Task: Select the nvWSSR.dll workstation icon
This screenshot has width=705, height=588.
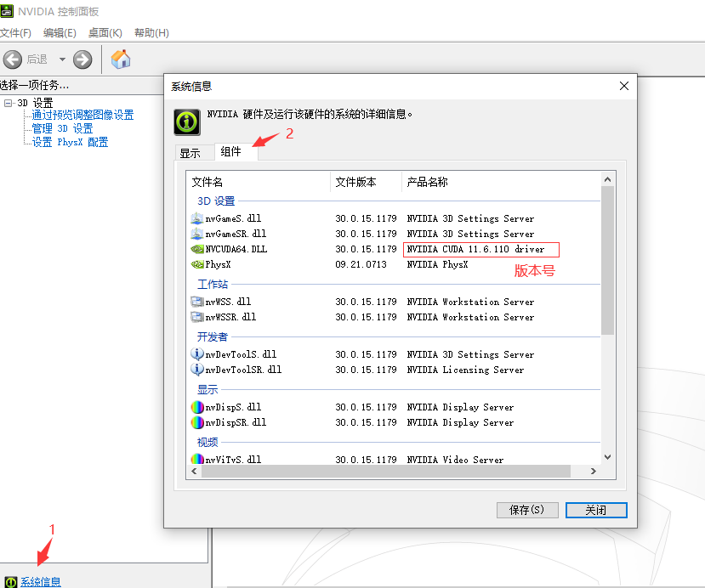Action: (x=197, y=317)
